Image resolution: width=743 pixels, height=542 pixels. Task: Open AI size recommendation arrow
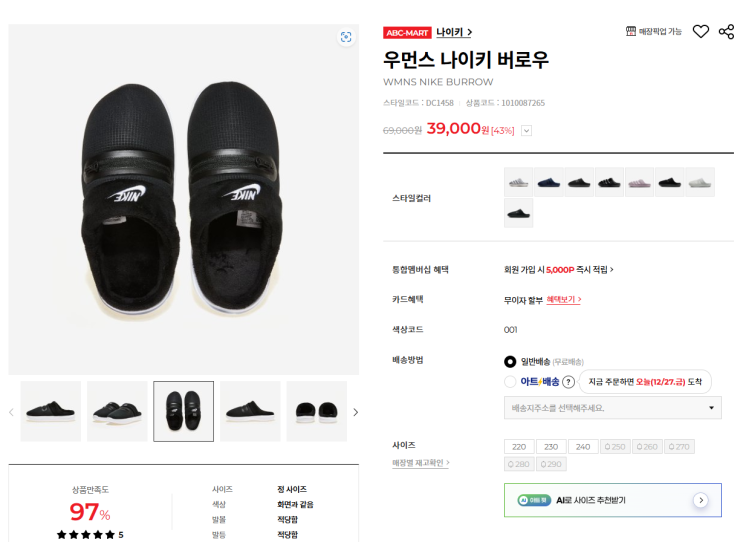click(x=700, y=500)
